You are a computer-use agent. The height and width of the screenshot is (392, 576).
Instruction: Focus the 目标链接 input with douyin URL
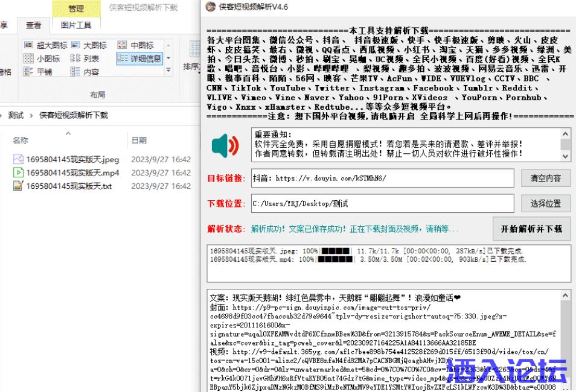382,178
